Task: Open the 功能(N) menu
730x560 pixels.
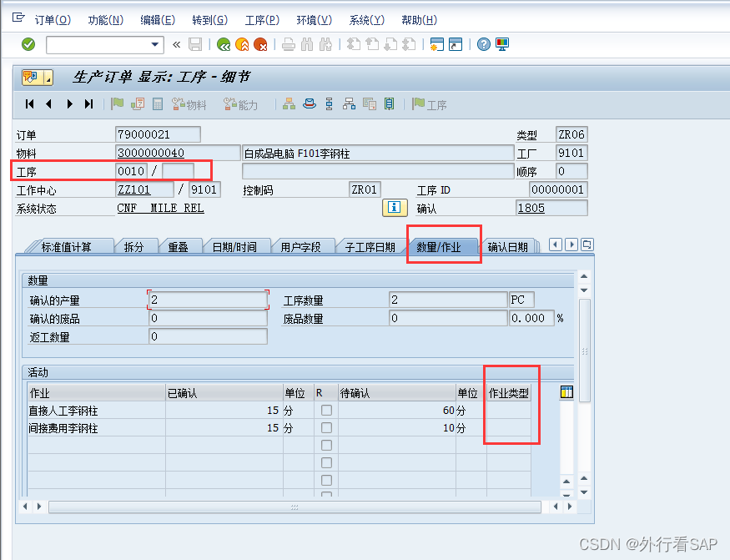Action: click(x=106, y=20)
